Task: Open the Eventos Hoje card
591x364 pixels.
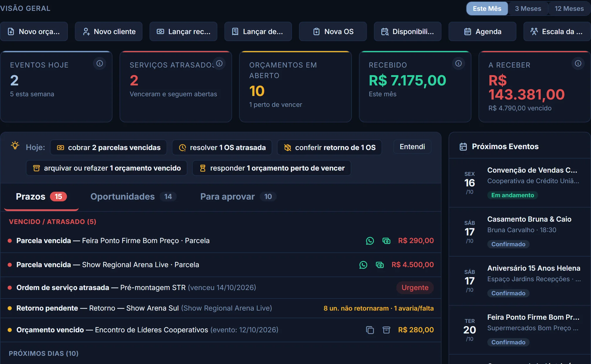Action: (x=56, y=87)
